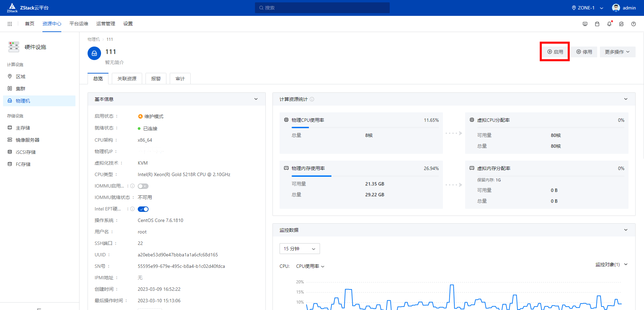This screenshot has width=644, height=310.
Task: Click the 停用 button
Action: (x=584, y=52)
